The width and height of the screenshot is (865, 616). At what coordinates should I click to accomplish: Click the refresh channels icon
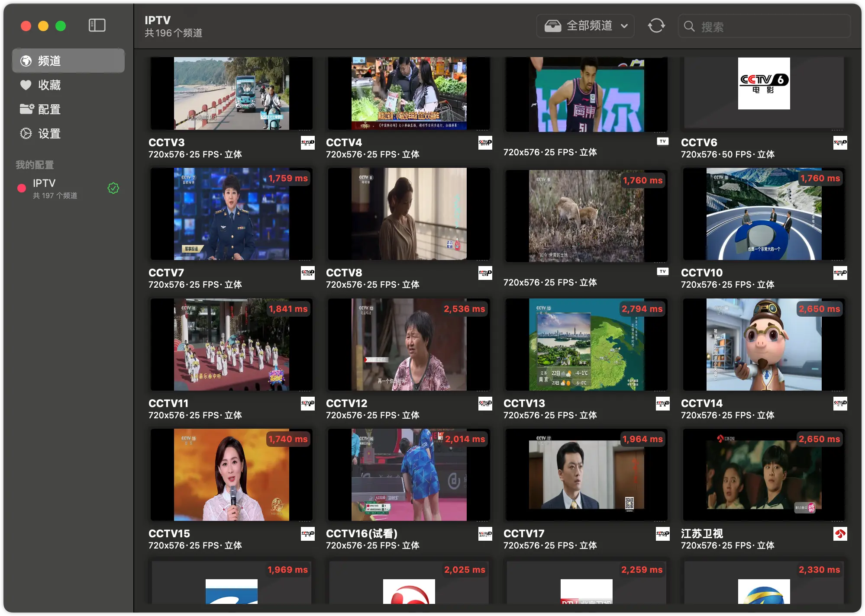656,26
